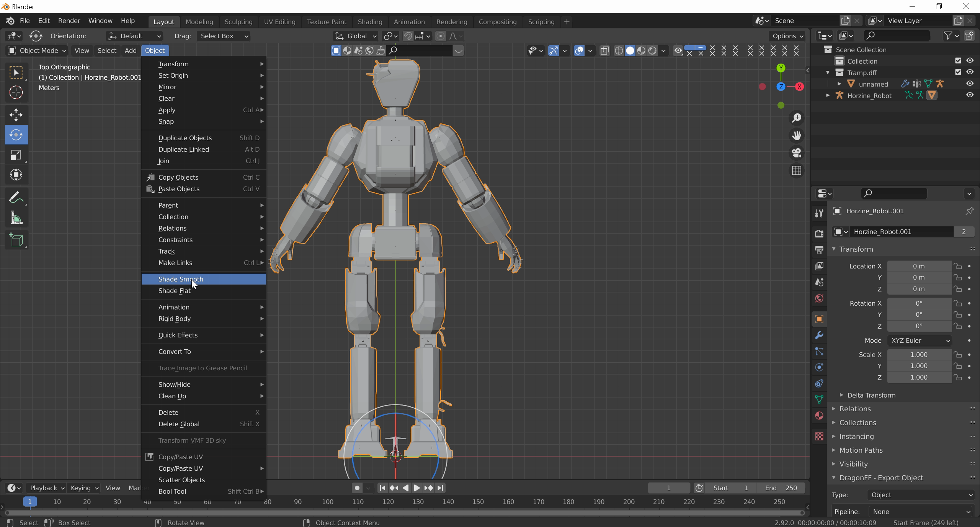Switch to the Sculpting workspace tab
Image resolution: width=980 pixels, height=527 pixels.
[x=238, y=22]
